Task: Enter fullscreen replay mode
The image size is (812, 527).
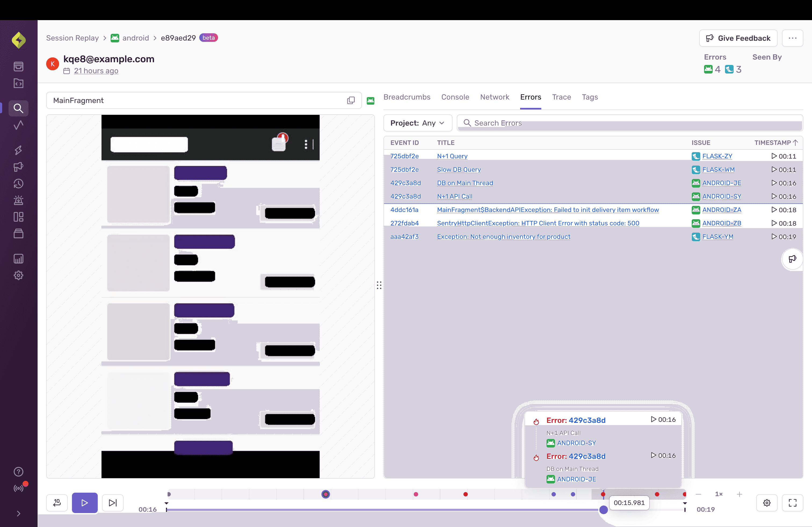Action: (793, 503)
